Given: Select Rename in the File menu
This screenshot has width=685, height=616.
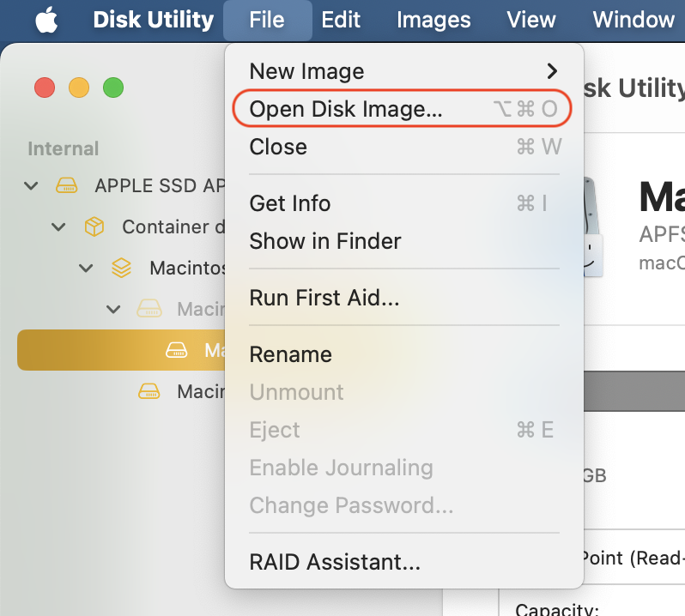Looking at the screenshot, I should [404, 354].
